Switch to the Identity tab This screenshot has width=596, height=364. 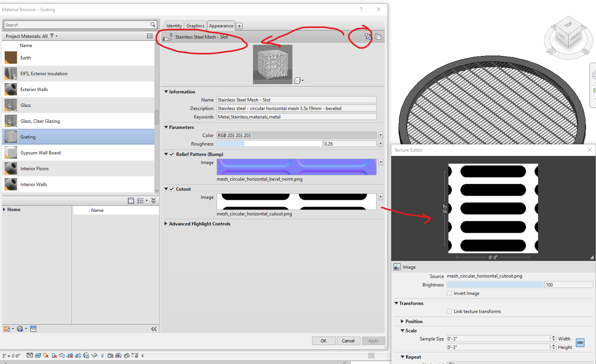[x=174, y=26]
